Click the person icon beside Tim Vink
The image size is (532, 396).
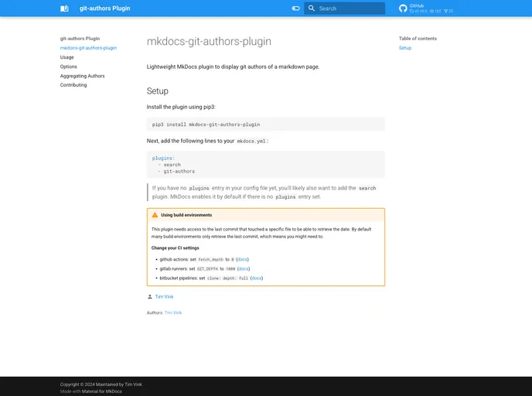pos(150,296)
